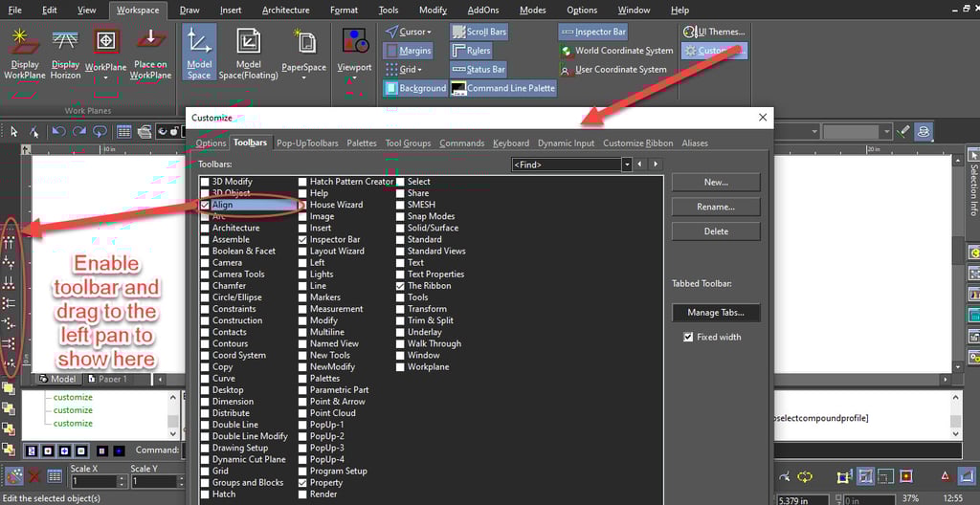Show the User Coordinate System
Viewport: 980px width, 505px height.
[613, 70]
